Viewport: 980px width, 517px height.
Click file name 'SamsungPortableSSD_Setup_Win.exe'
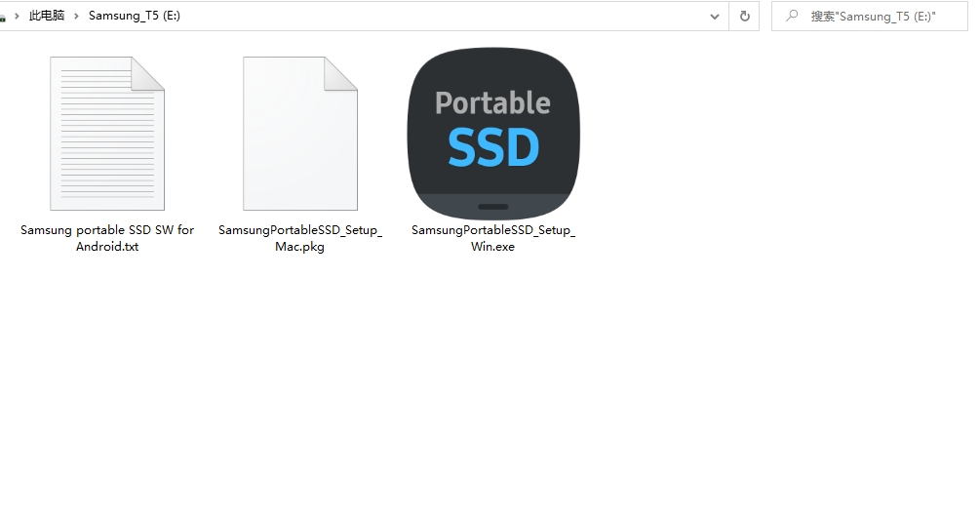click(x=493, y=238)
